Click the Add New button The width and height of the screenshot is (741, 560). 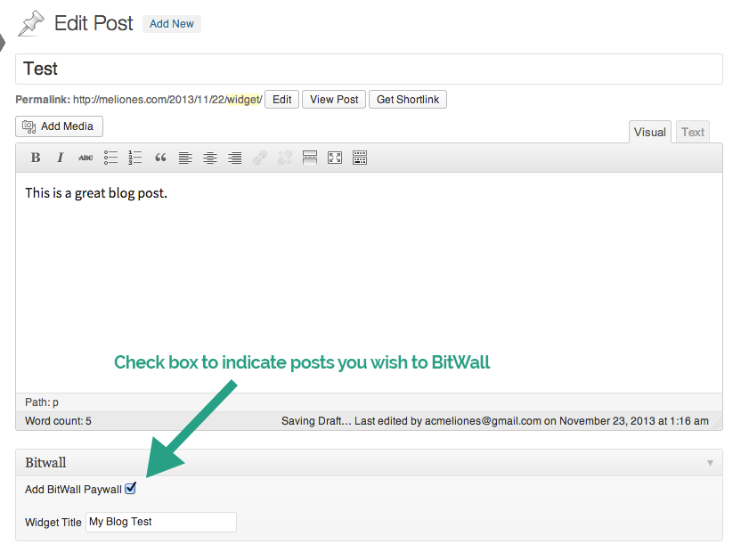172,24
